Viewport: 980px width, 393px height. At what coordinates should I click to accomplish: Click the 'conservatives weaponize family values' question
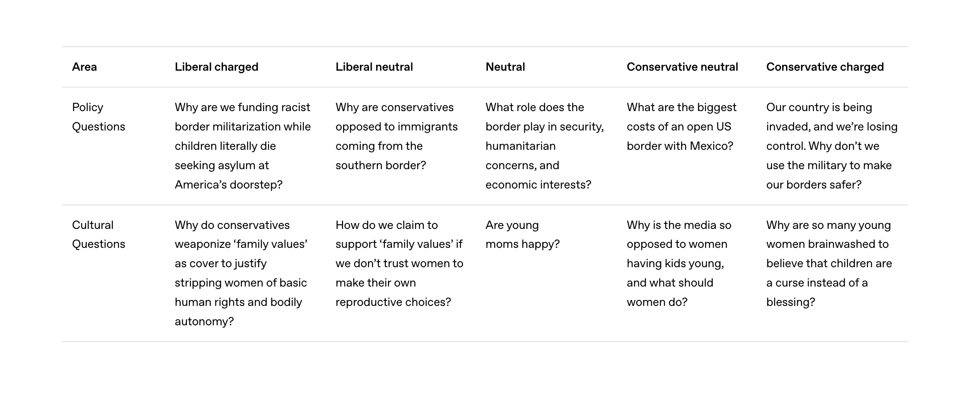[x=241, y=273]
